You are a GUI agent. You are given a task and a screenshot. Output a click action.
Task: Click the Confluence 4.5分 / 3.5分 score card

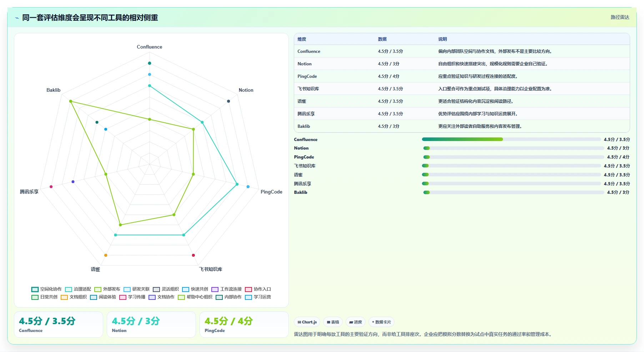coord(59,325)
